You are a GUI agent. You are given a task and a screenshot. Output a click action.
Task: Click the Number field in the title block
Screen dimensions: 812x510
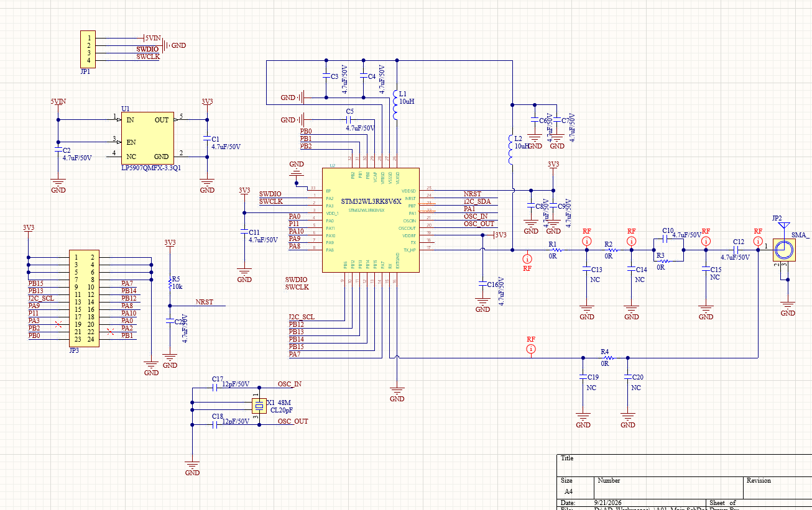pyautogui.click(x=609, y=480)
